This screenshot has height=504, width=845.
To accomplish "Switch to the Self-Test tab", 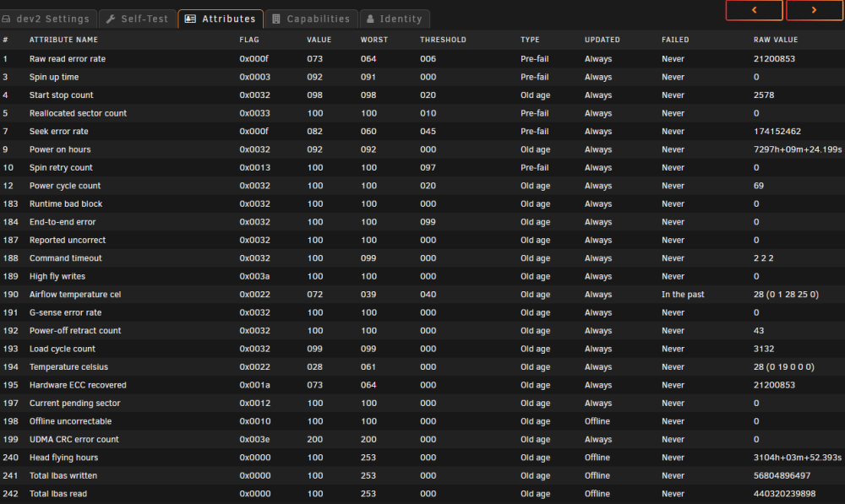I will (138, 19).
